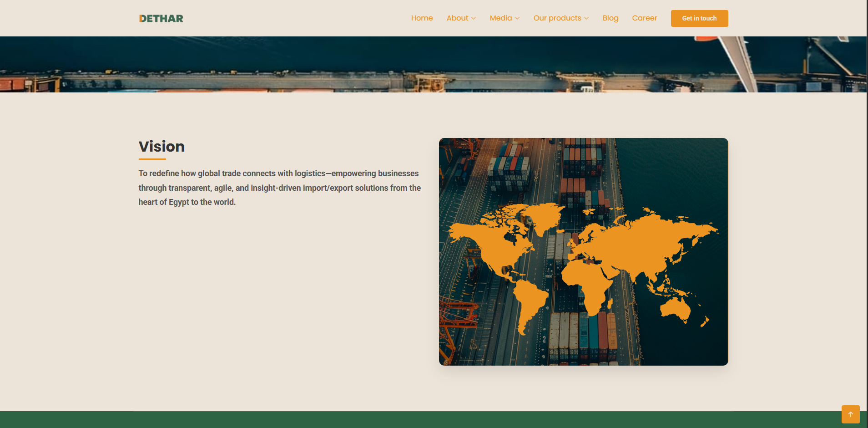Click the orange up-arrow in bottom corner

tap(851, 414)
